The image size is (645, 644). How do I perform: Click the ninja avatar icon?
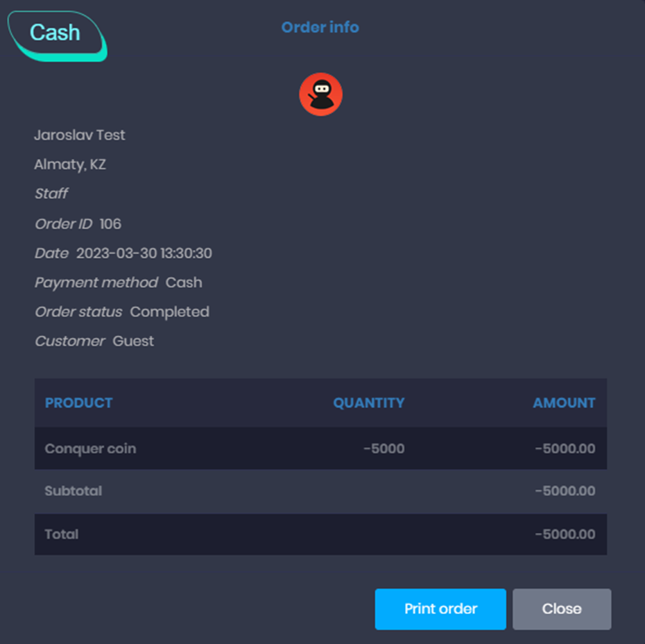click(320, 94)
